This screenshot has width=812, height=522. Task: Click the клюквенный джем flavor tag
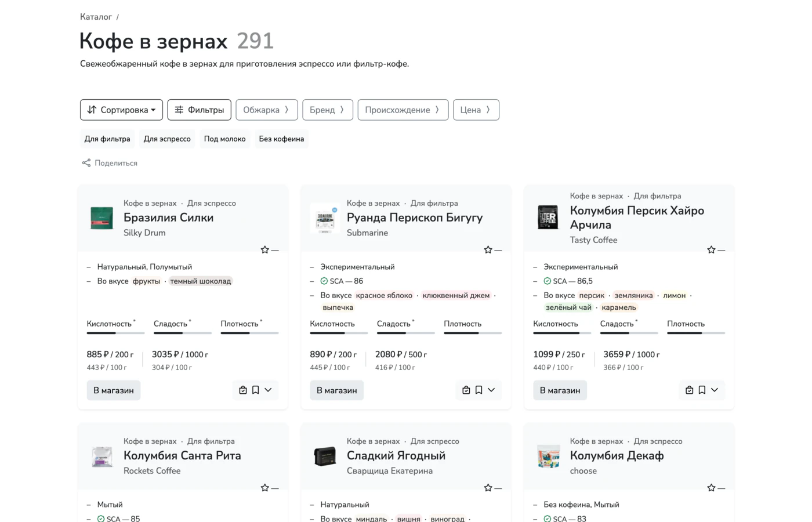pos(456,295)
